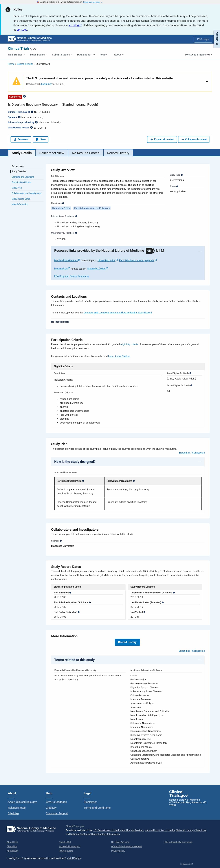This screenshot has width=220, height=868.
Task: Download the study record
Action: [21, 139]
